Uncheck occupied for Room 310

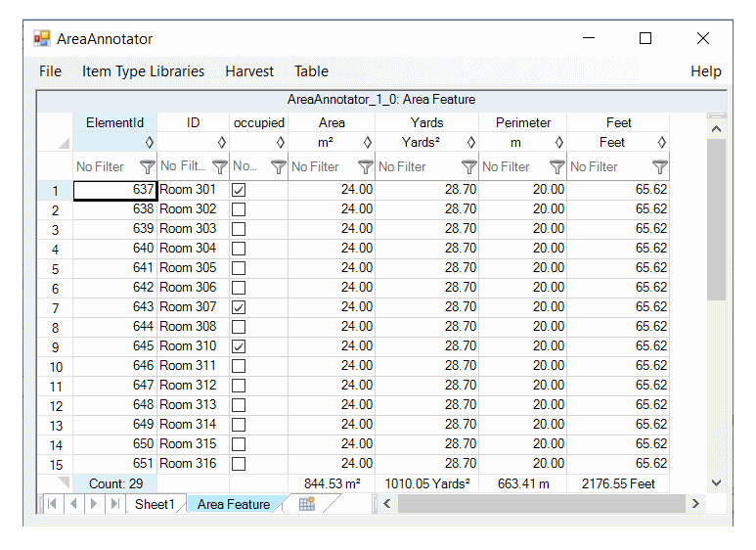239,346
